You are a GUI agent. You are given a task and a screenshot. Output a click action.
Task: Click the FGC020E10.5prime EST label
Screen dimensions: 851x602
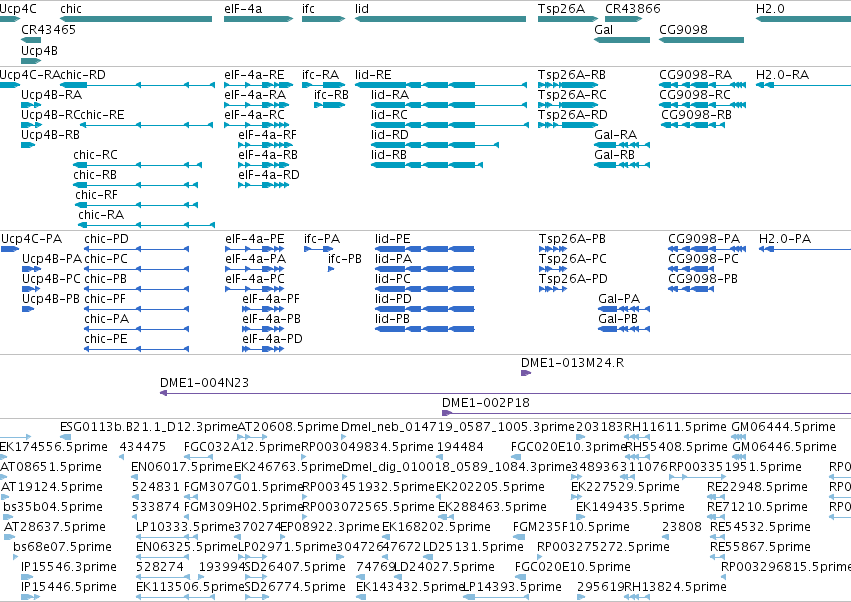573,567
